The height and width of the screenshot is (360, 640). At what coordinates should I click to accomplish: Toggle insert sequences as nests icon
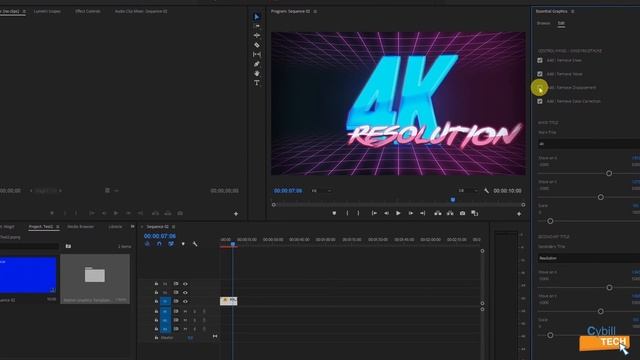[x=147, y=244]
